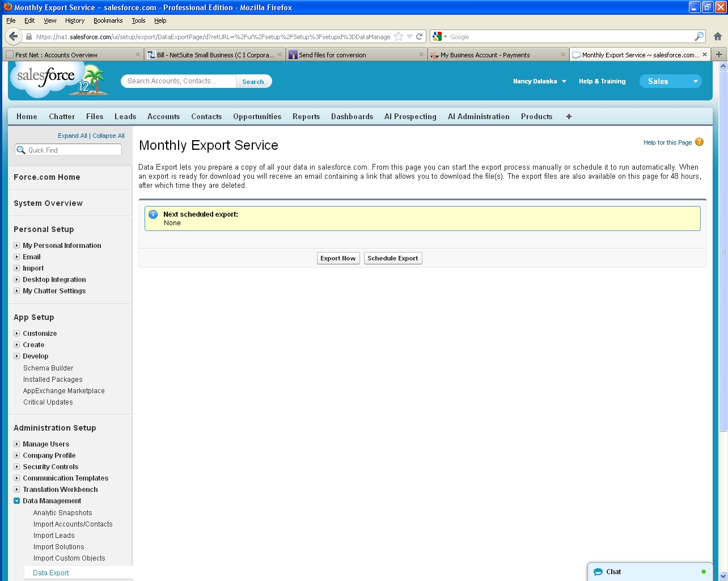Expand the Company Profile section
This screenshot has width=728, height=581.
[x=16, y=456]
